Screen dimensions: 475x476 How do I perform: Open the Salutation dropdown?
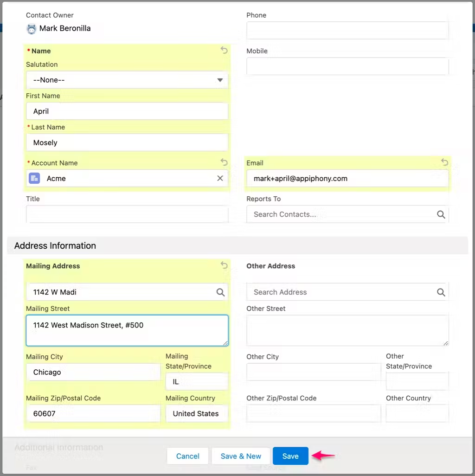click(x=127, y=80)
